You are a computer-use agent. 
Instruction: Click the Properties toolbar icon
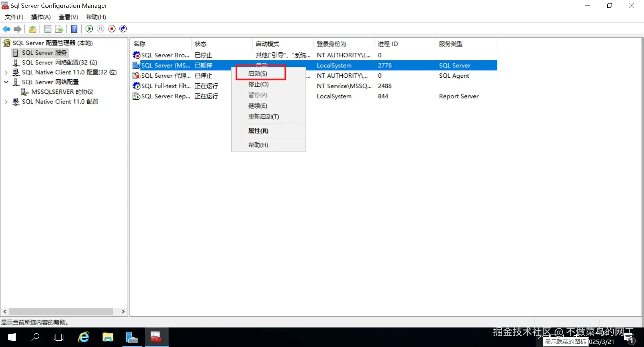point(48,29)
